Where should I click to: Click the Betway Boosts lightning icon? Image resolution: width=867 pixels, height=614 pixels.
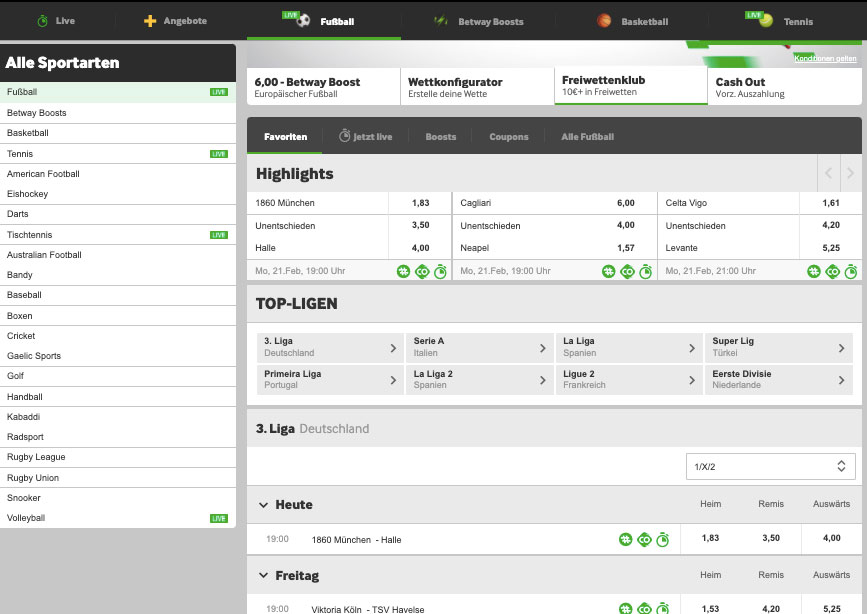[x=441, y=21]
